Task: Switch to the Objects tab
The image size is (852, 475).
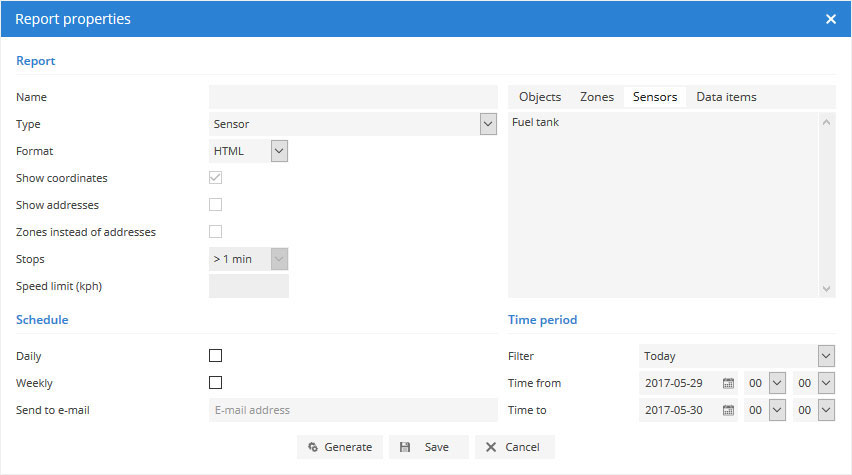Action: [540, 97]
